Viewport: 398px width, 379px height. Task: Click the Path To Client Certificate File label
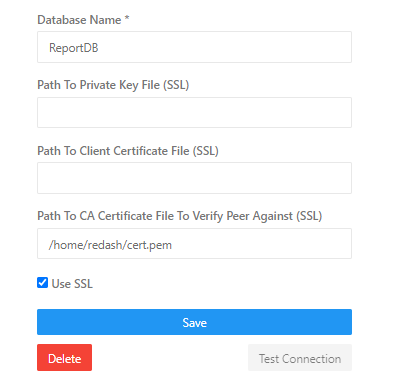128,151
